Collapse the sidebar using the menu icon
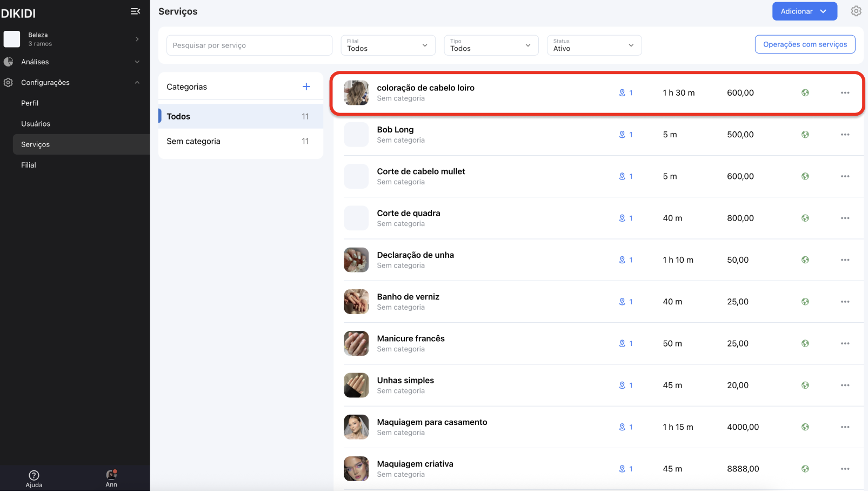 (x=135, y=11)
